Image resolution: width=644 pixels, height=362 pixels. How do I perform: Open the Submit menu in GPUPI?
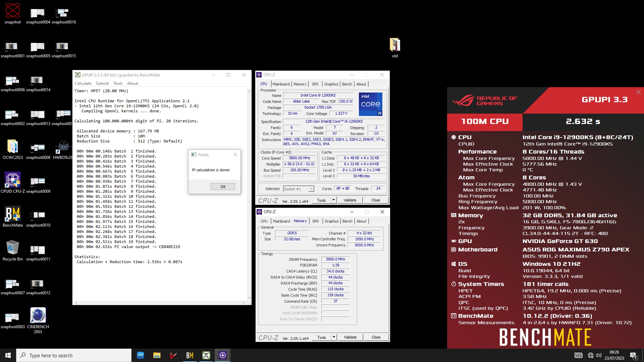pyautogui.click(x=102, y=83)
